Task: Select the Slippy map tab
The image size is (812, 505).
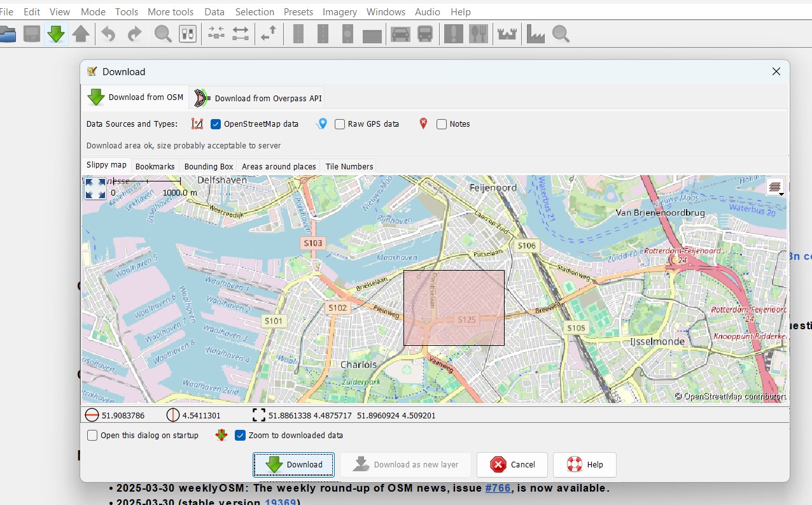Action: tap(106, 166)
